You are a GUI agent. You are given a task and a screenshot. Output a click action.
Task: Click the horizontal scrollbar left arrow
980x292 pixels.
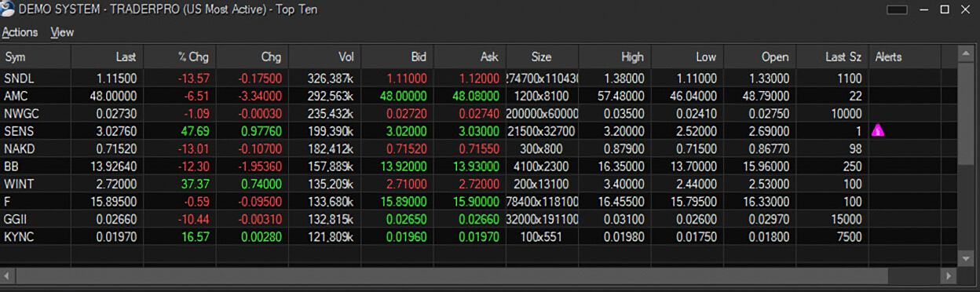[x=7, y=276]
